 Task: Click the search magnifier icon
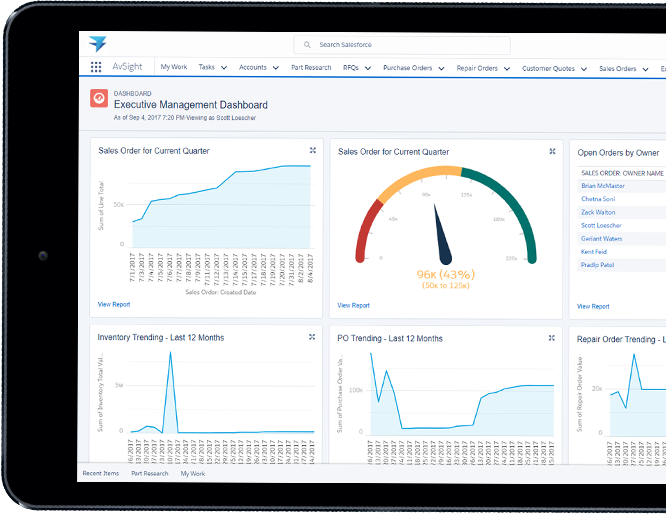pyautogui.click(x=307, y=45)
